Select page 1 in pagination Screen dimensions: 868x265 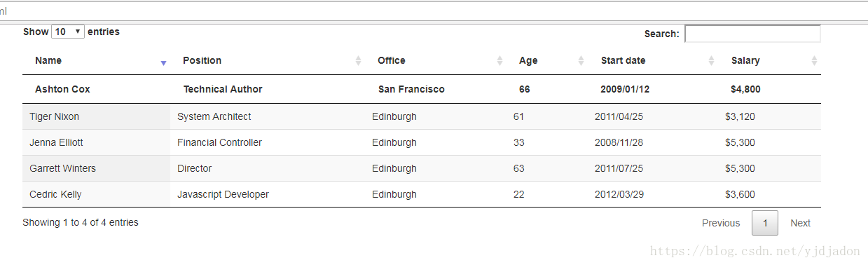point(765,223)
